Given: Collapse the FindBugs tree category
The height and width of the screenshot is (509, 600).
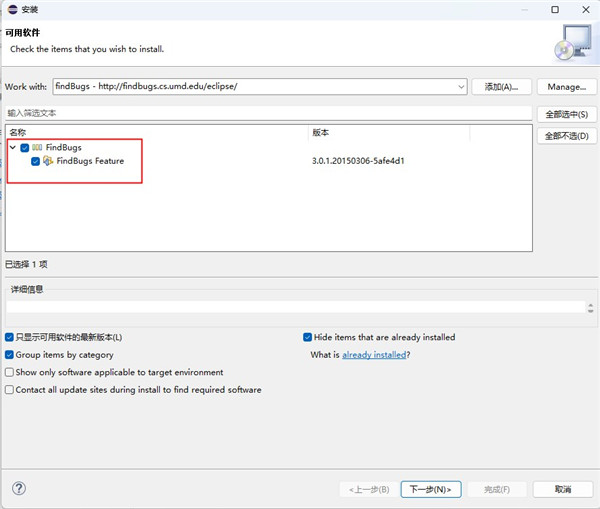Looking at the screenshot, I should coord(13,147).
